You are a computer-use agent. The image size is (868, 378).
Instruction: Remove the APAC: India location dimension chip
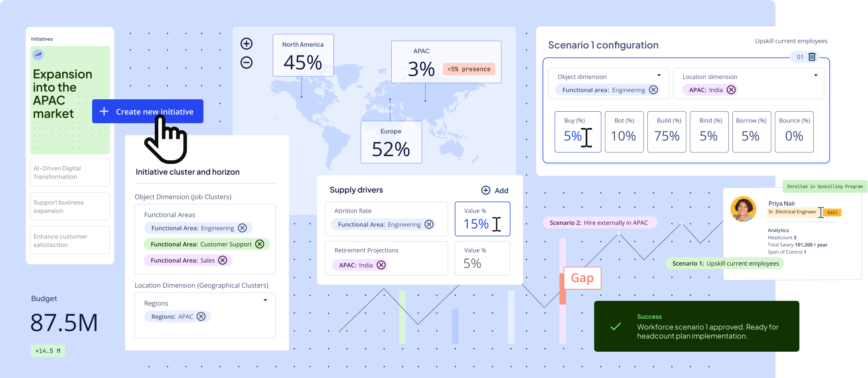coord(731,90)
